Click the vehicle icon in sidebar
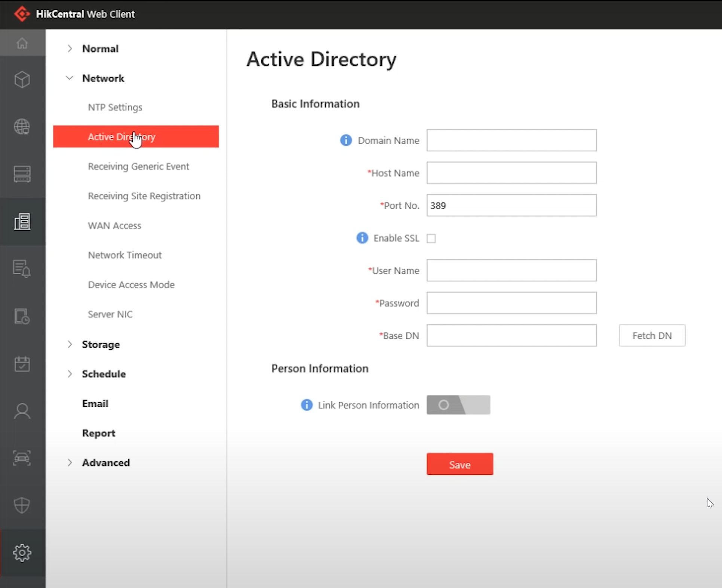Viewport: 722px width, 588px height. point(22,458)
